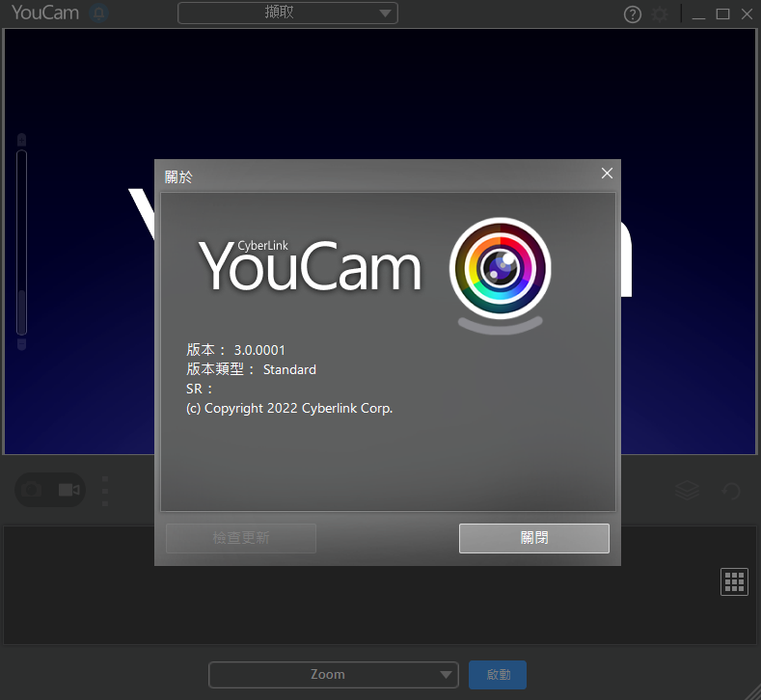Click the blue 啟動 button
This screenshot has width=761, height=700.
point(498,675)
